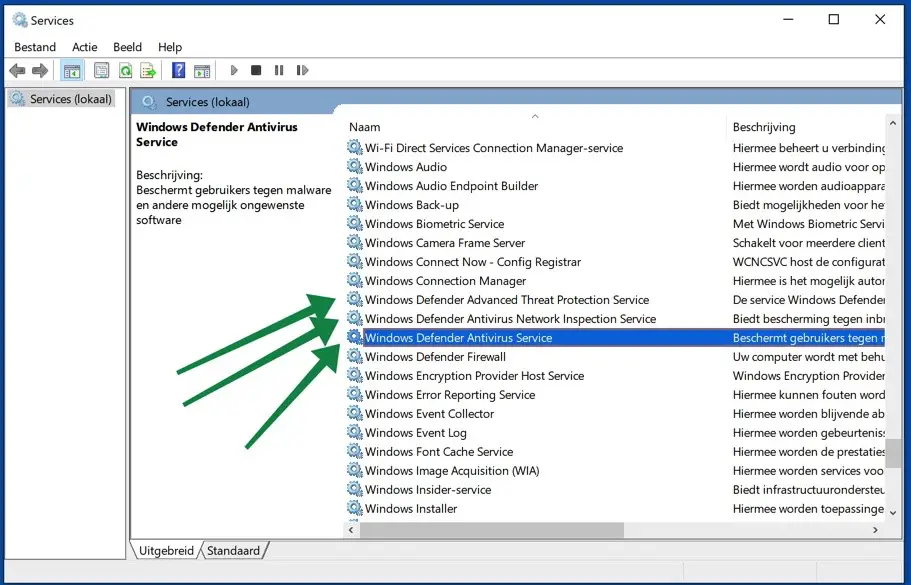Click the Refresh toolbar icon
Viewport: 911px width, 585px height.
click(125, 71)
